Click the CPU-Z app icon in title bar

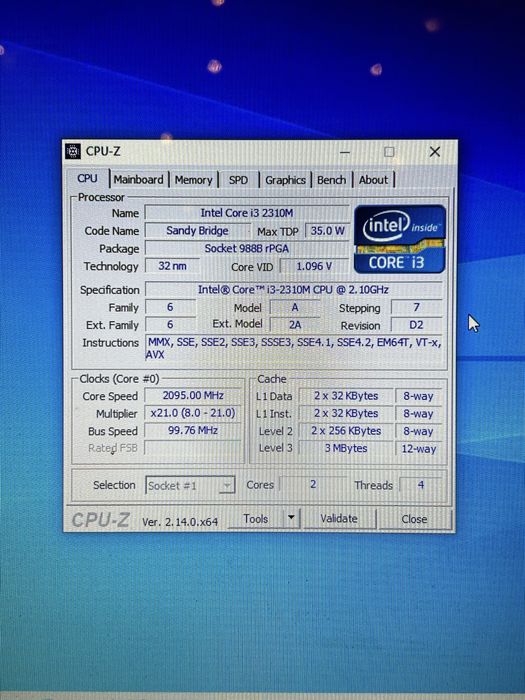(73, 151)
